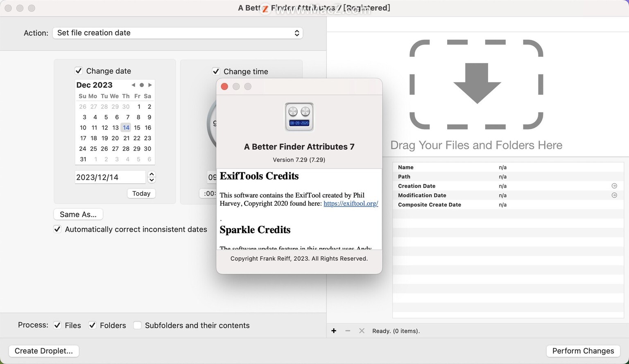Select December 8 in the calendar
Viewport: 629px width, 364px height.
click(x=138, y=117)
